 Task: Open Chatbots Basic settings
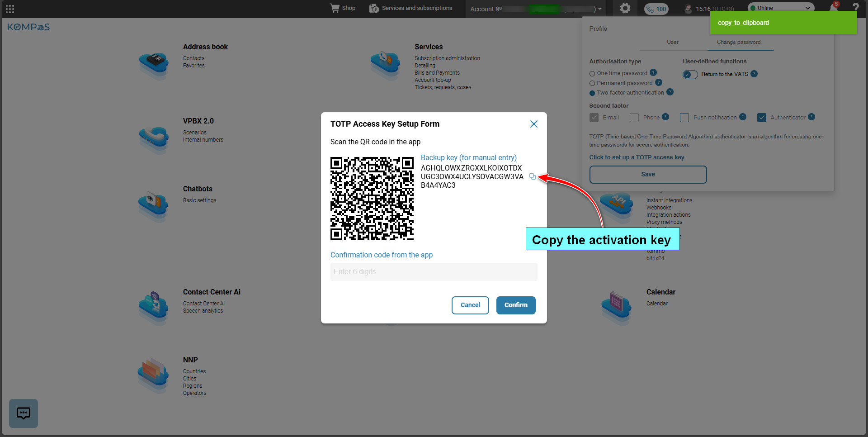pyautogui.click(x=199, y=200)
